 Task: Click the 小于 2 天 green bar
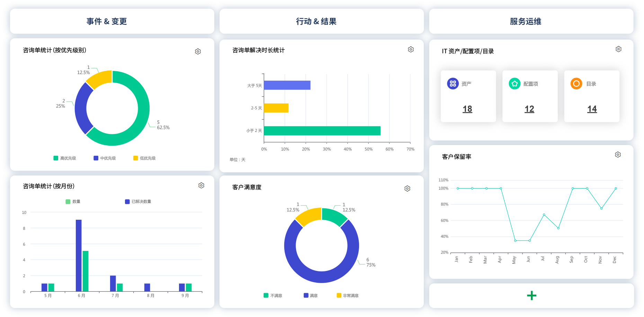(322, 131)
